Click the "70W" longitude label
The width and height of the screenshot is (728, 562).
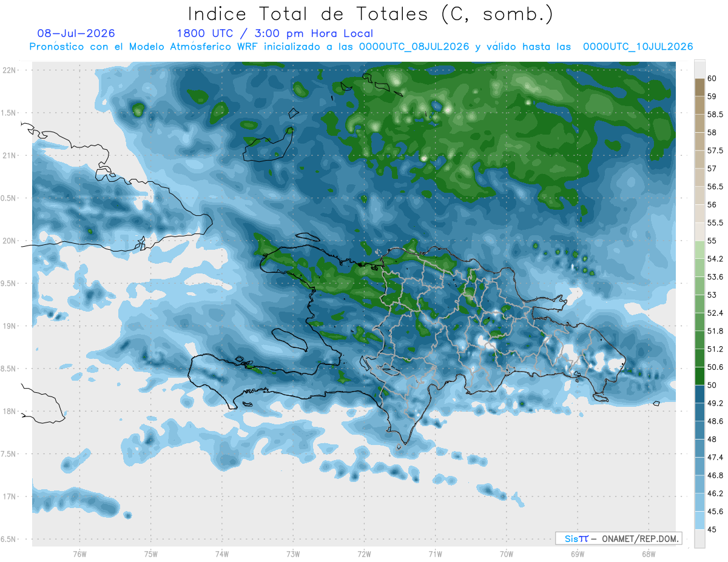pos(507,554)
